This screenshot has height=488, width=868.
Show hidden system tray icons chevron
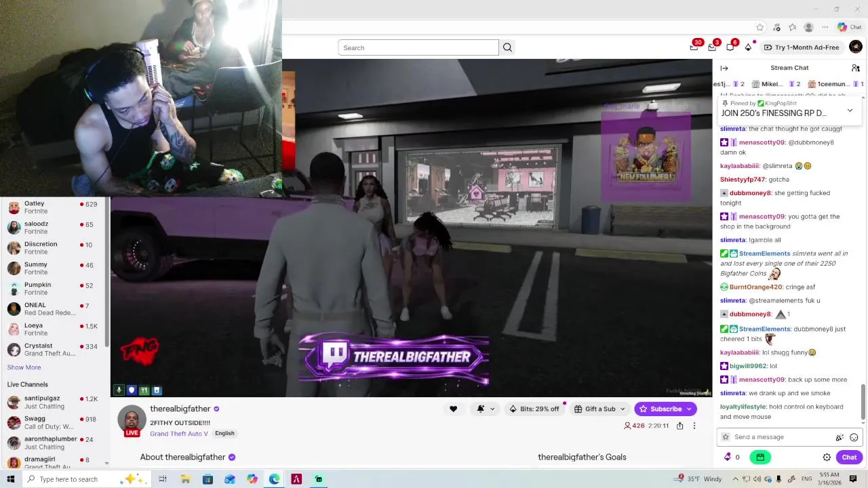[x=735, y=479]
